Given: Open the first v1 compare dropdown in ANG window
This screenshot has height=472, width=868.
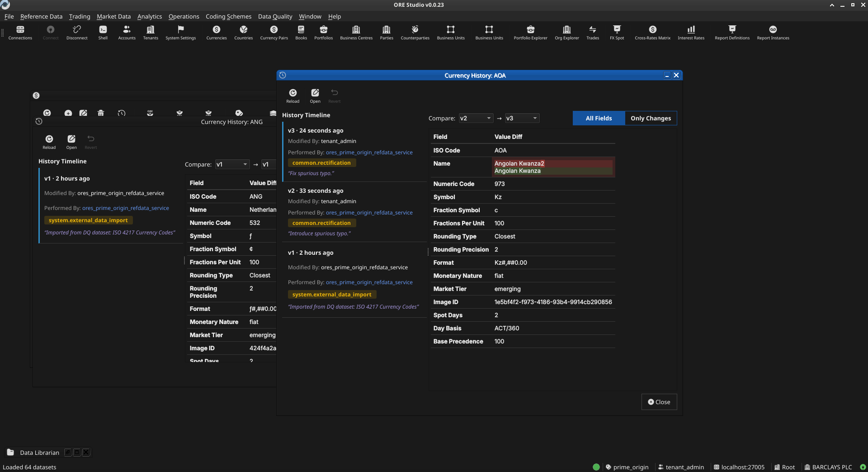Looking at the screenshot, I should 232,164.
